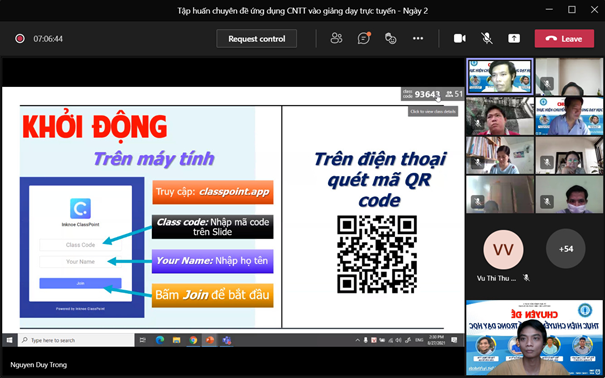Switch to Microsoft Teams in the shared taskbar
The height and width of the screenshot is (378, 605).
click(226, 340)
